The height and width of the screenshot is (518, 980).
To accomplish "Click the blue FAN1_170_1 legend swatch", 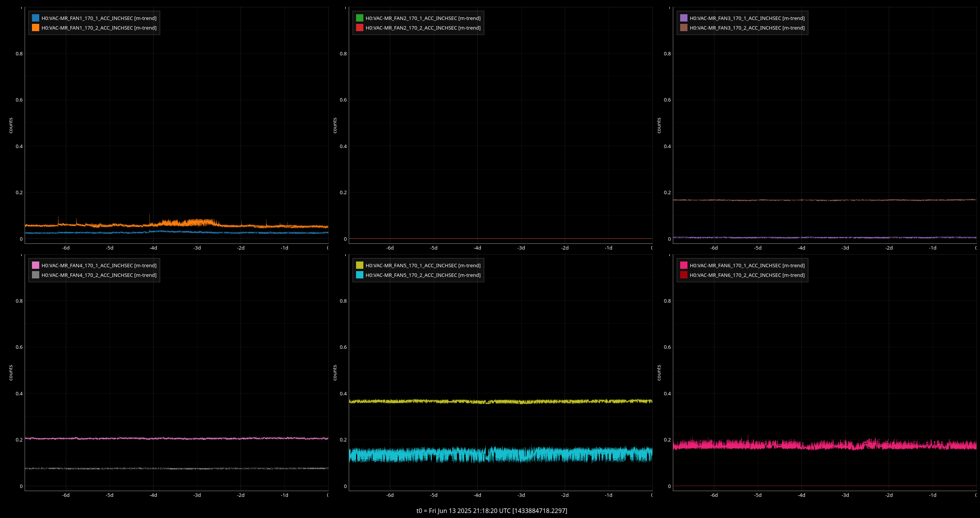I will tap(35, 18).
